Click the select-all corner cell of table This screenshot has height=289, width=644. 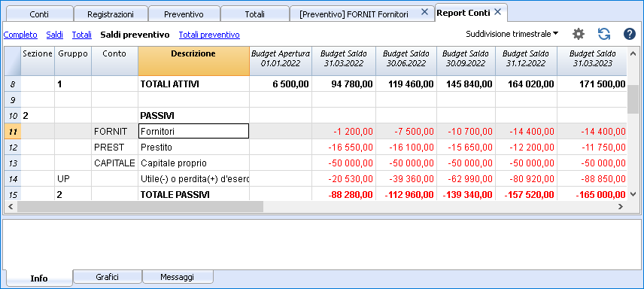click(x=12, y=61)
